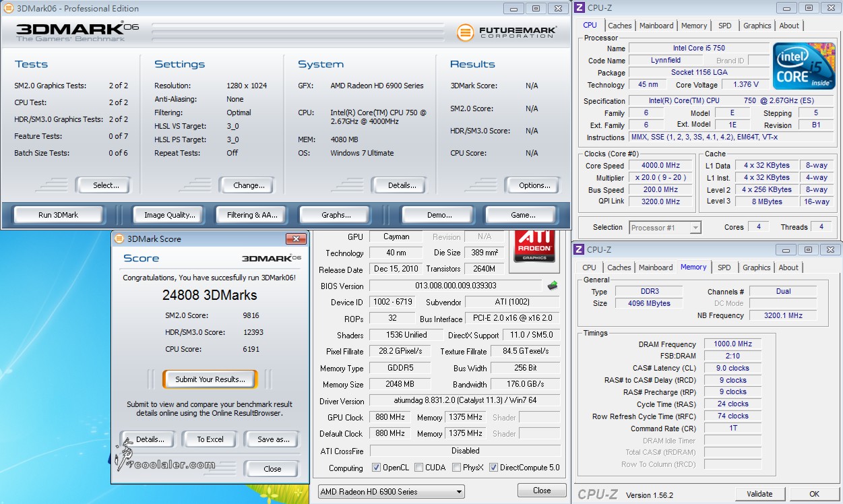Click the Memory CPU-Z window title icon
The width and height of the screenshot is (843, 504).
click(x=579, y=250)
